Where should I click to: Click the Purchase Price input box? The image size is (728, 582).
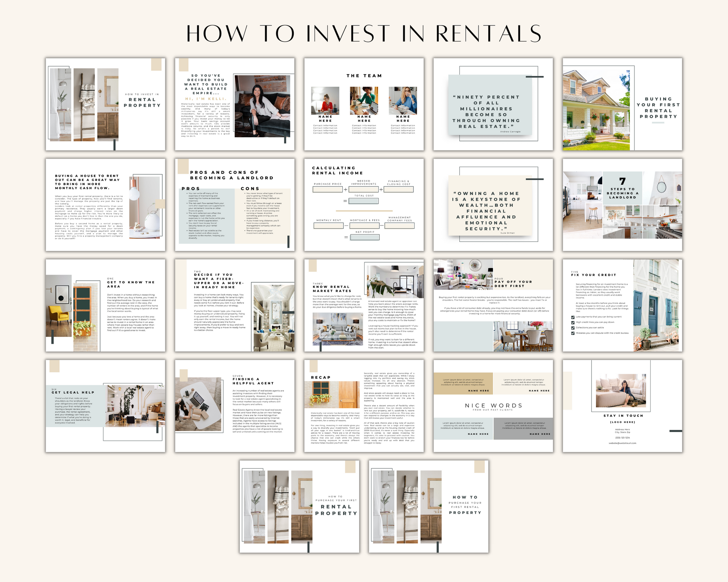click(x=327, y=190)
